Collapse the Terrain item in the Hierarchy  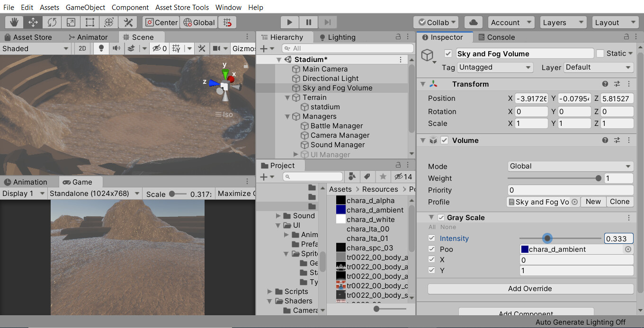tap(287, 98)
